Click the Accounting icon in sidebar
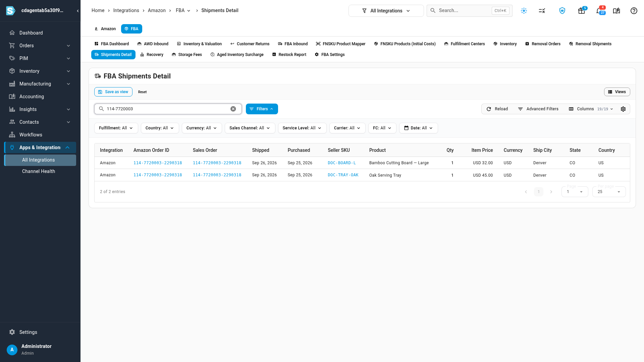The width and height of the screenshot is (644, 362). [x=12, y=97]
